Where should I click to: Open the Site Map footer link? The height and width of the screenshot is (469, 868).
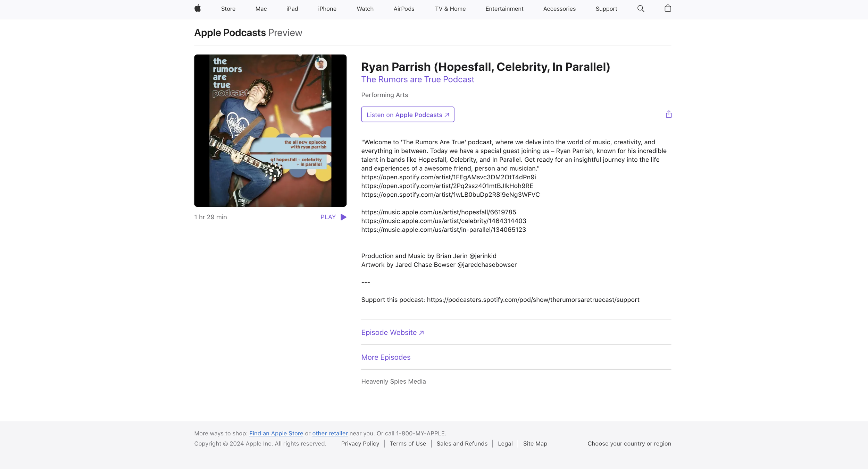535,444
